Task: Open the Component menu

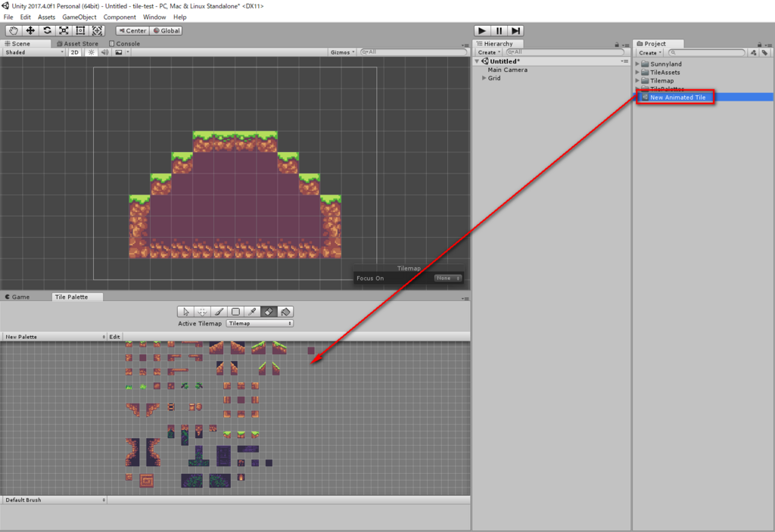Action: (120, 17)
